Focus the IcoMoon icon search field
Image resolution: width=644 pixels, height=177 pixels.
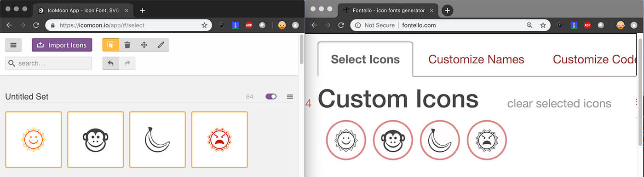pyautogui.click(x=48, y=63)
